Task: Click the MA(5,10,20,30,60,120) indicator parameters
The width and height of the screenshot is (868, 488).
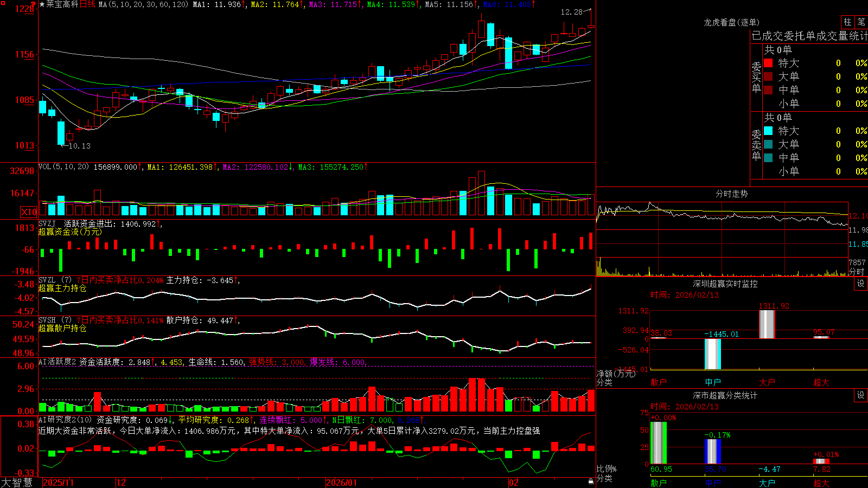Action: click(x=144, y=4)
